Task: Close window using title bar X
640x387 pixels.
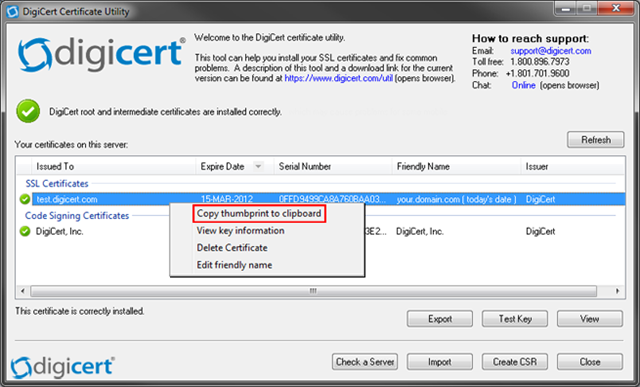Action: pyautogui.click(x=616, y=8)
